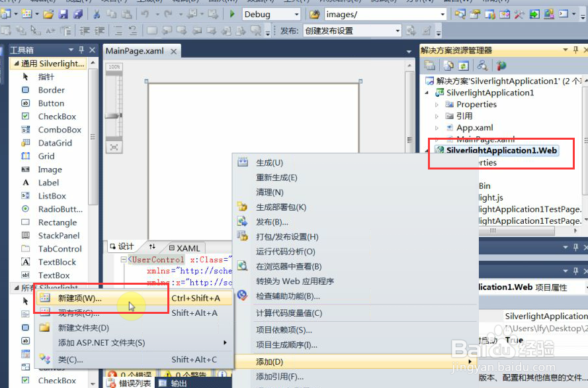Click the Paste icon in toolbar
This screenshot has width=588, height=388.
tap(126, 15)
